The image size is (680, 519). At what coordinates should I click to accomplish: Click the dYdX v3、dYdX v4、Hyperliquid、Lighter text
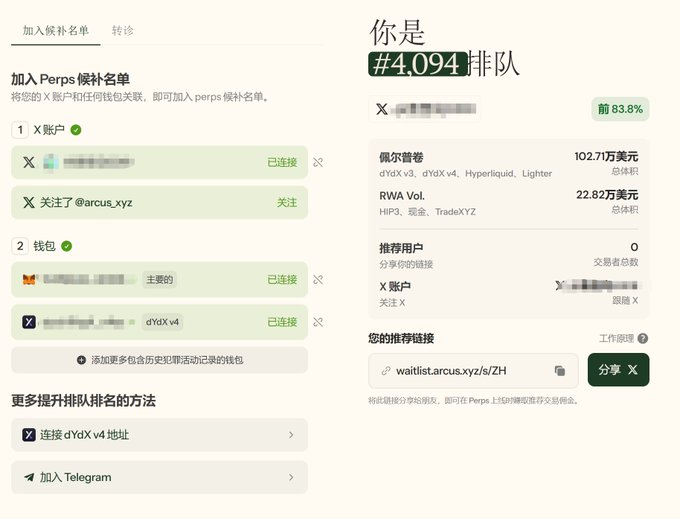(465, 173)
